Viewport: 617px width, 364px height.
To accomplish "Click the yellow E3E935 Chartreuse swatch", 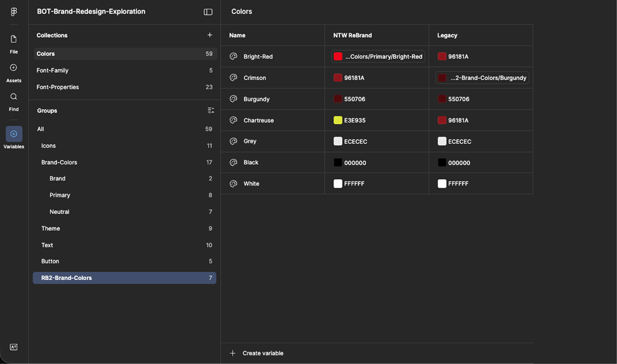I will [338, 120].
